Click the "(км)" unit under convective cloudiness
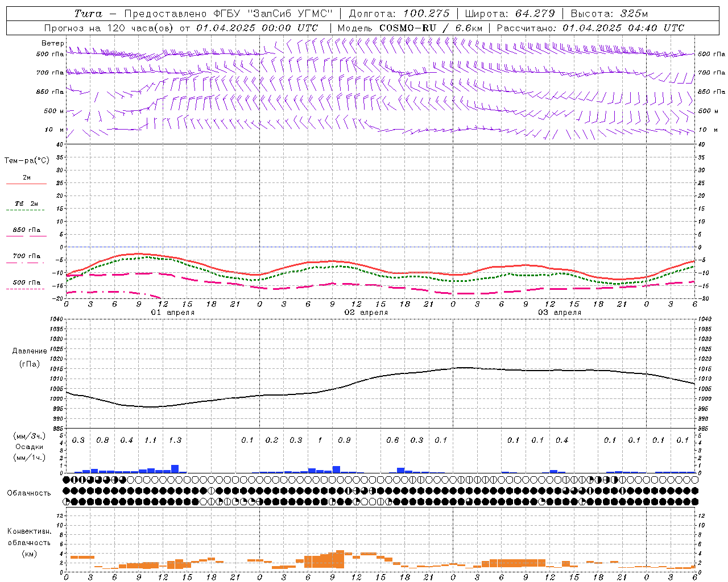Image resolution: width=728 pixels, height=582 pixels. click(x=29, y=554)
